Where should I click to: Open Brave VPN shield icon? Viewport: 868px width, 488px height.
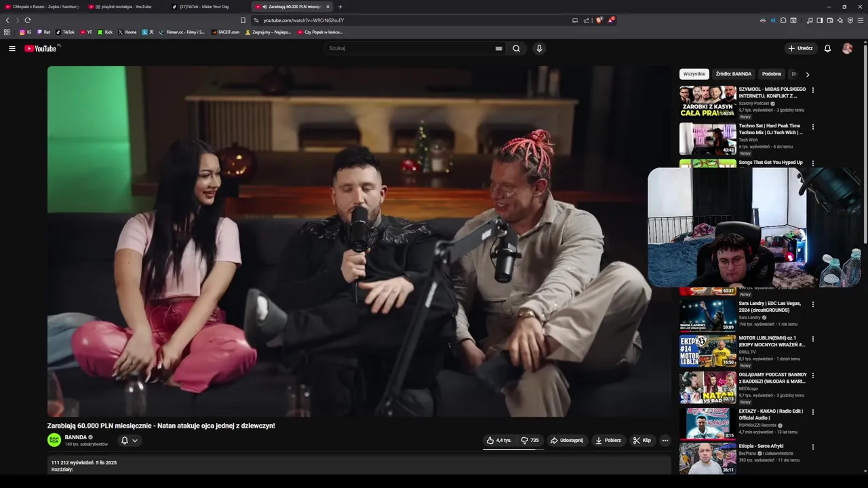click(x=850, y=20)
